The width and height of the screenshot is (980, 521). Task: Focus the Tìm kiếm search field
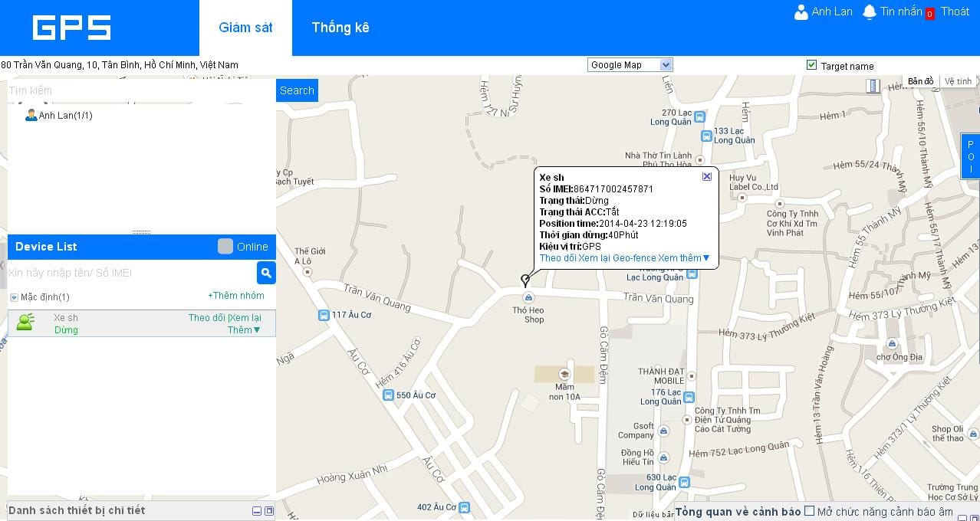click(142, 90)
